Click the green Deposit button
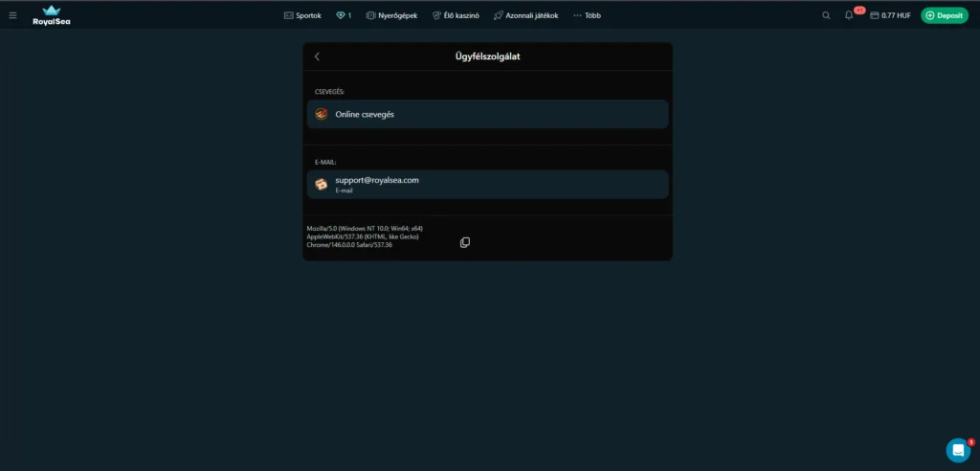This screenshot has height=471, width=980. click(945, 15)
